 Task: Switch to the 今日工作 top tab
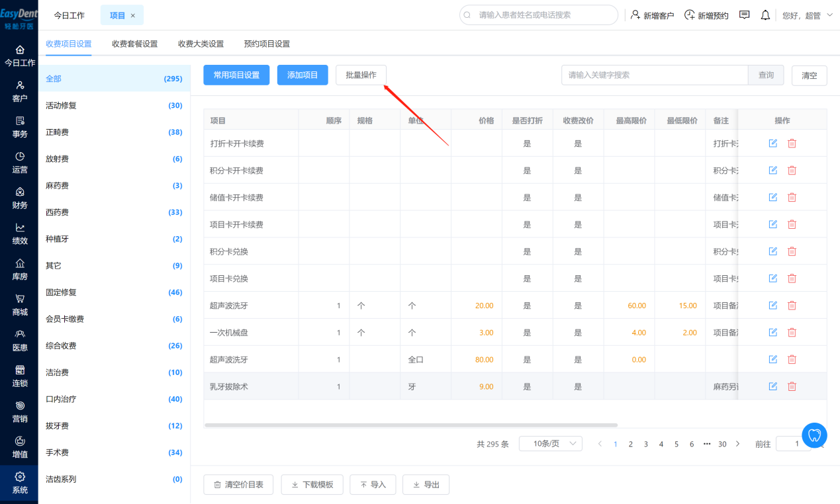click(70, 15)
